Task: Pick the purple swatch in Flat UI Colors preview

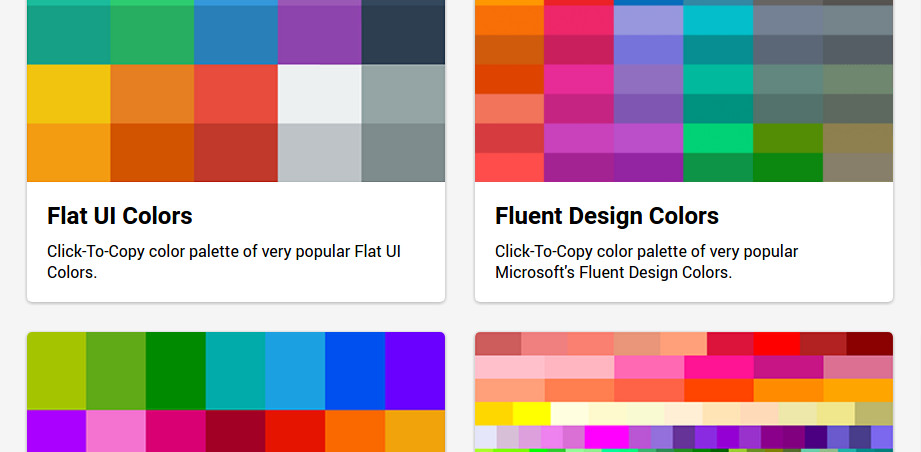Action: tap(320, 35)
